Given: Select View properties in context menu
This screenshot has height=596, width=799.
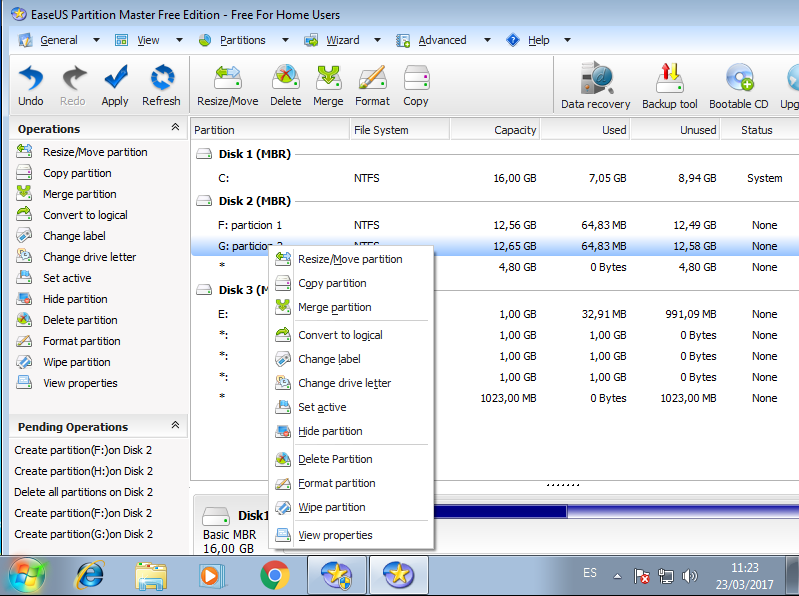Looking at the screenshot, I should pyautogui.click(x=351, y=535).
